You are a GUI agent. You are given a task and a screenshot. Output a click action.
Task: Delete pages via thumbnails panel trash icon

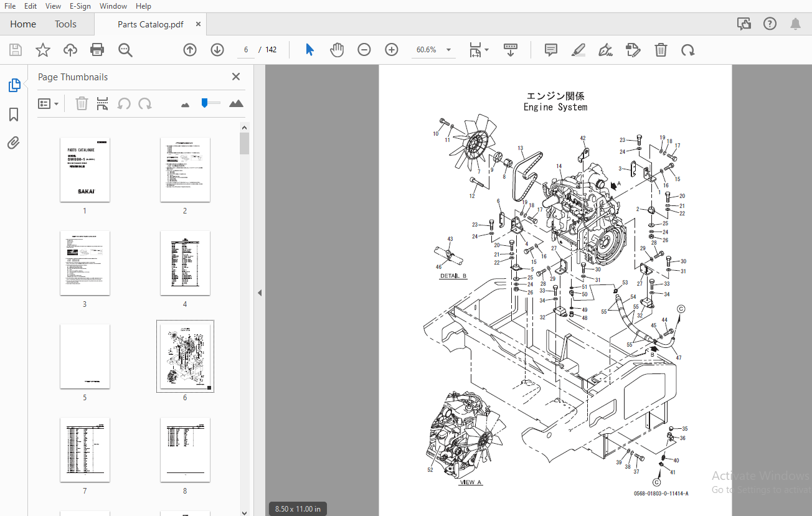click(82, 103)
